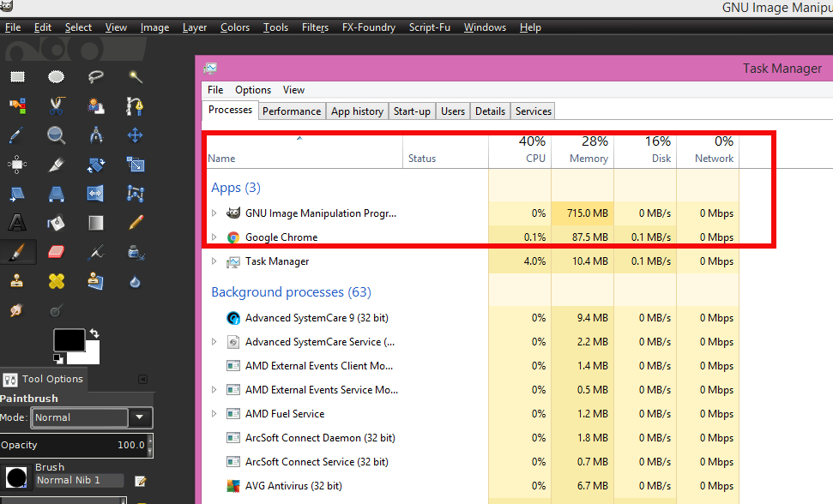833x504 pixels.
Task: Reset colors to default black and white
Action: (57, 357)
